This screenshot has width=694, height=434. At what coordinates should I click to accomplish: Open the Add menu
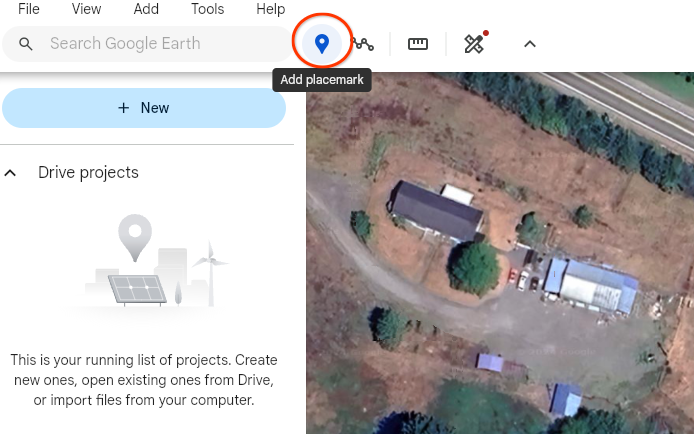pyautogui.click(x=146, y=8)
